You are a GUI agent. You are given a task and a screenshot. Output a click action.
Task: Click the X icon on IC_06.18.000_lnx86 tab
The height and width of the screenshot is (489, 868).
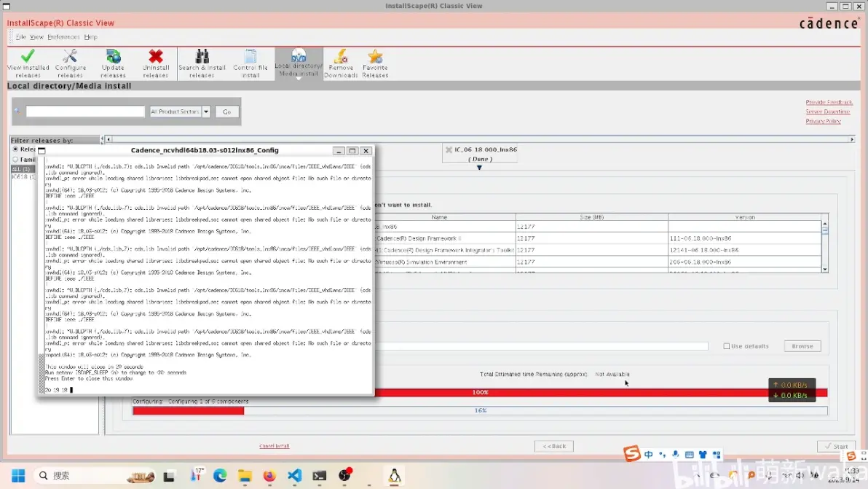[449, 149]
